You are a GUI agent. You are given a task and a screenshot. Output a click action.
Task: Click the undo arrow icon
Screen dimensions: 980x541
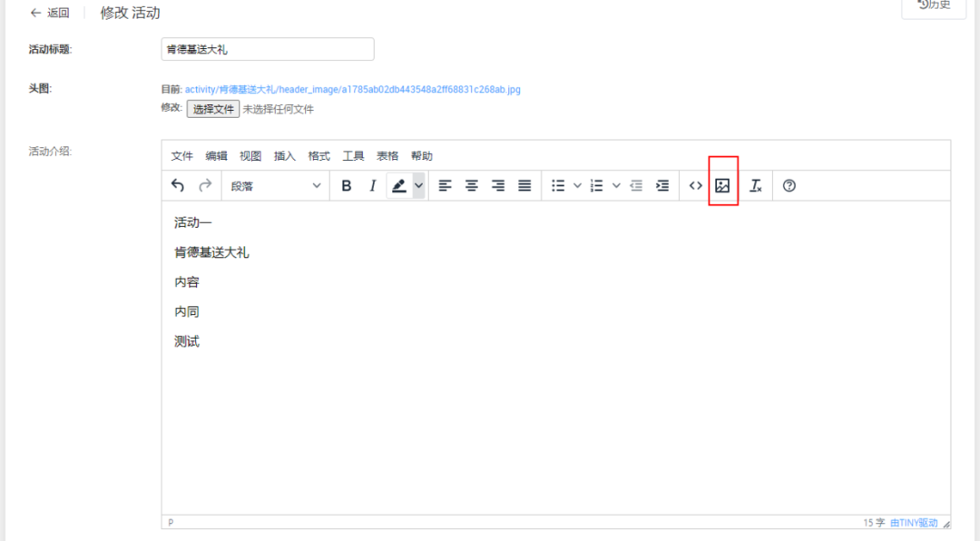click(178, 186)
